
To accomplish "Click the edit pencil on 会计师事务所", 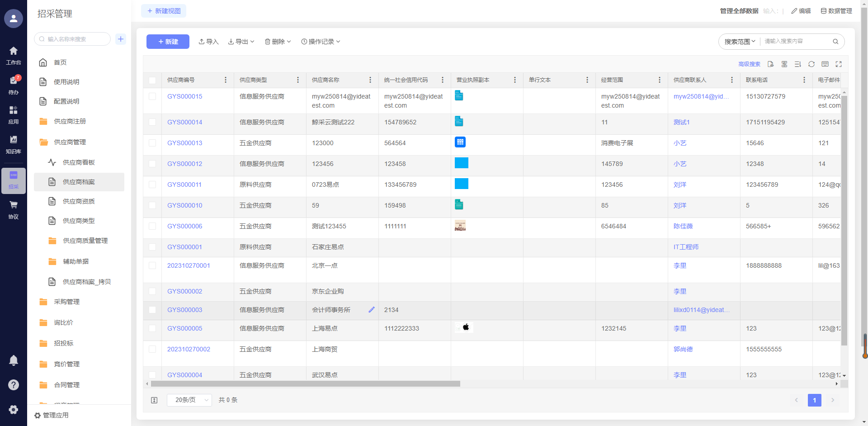I will 372,310.
